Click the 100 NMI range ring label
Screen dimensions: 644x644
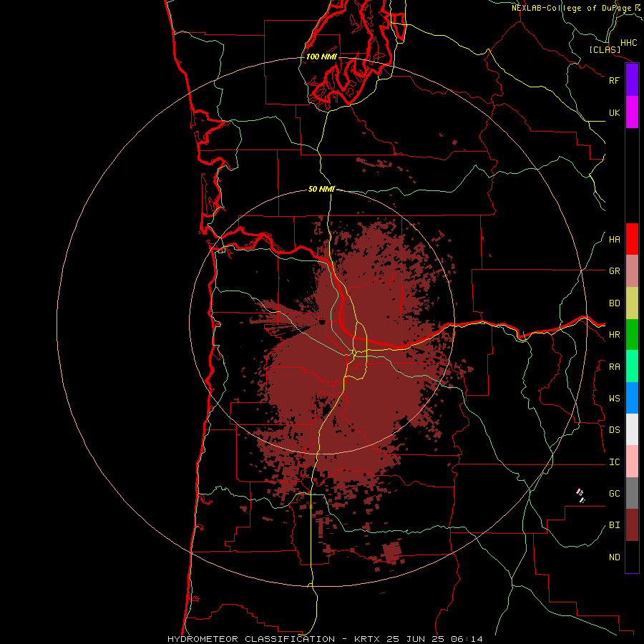click(x=321, y=57)
